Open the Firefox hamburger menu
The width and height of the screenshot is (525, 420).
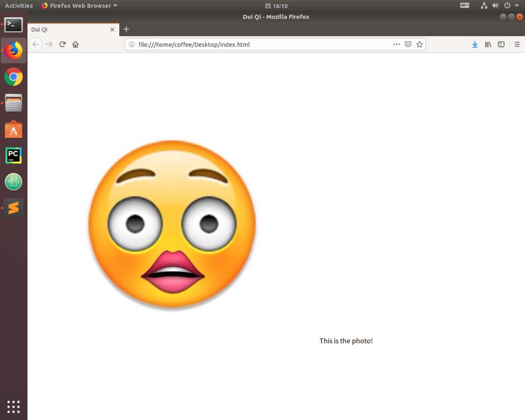(x=517, y=44)
